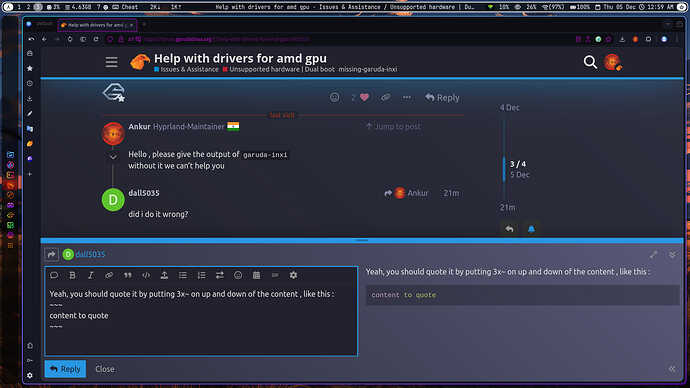
Task: Toggle italic formatting in the composer
Action: [91, 275]
